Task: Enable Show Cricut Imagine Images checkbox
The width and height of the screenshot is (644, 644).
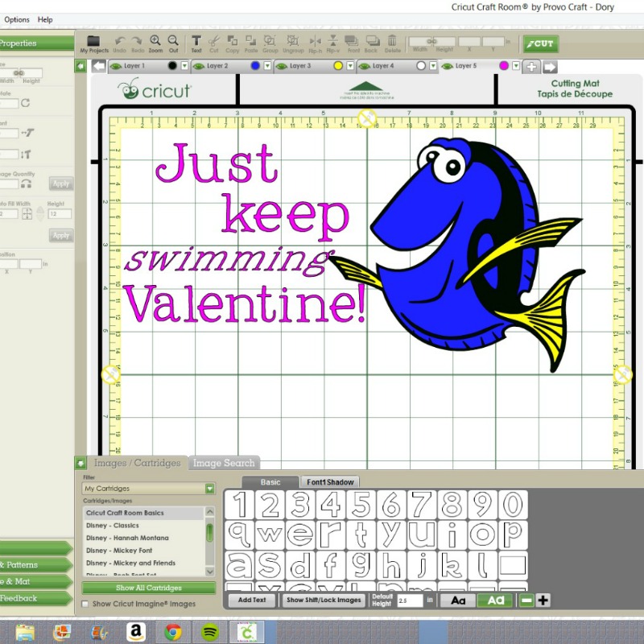Action: click(85, 604)
